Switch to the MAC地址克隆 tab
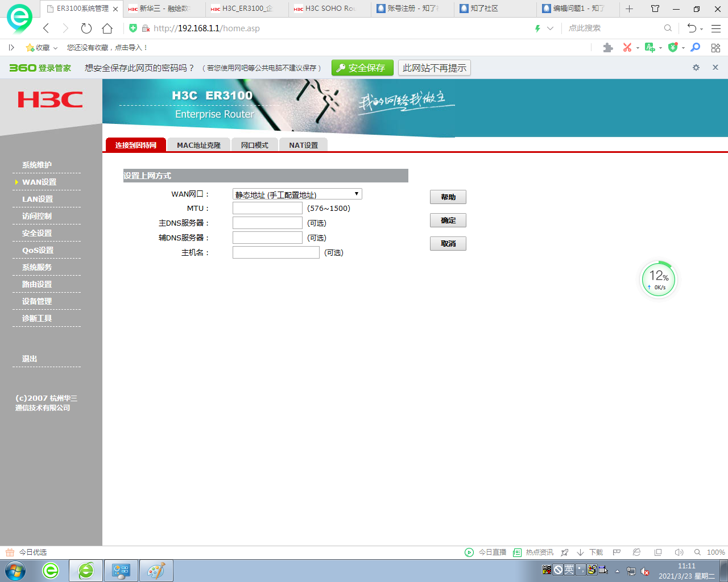The height and width of the screenshot is (582, 728). point(198,145)
